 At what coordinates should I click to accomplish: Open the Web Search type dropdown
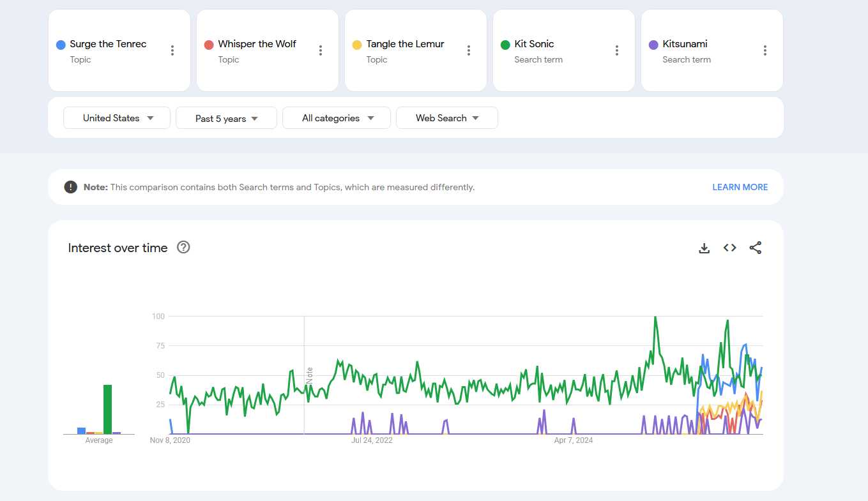pyautogui.click(x=447, y=118)
